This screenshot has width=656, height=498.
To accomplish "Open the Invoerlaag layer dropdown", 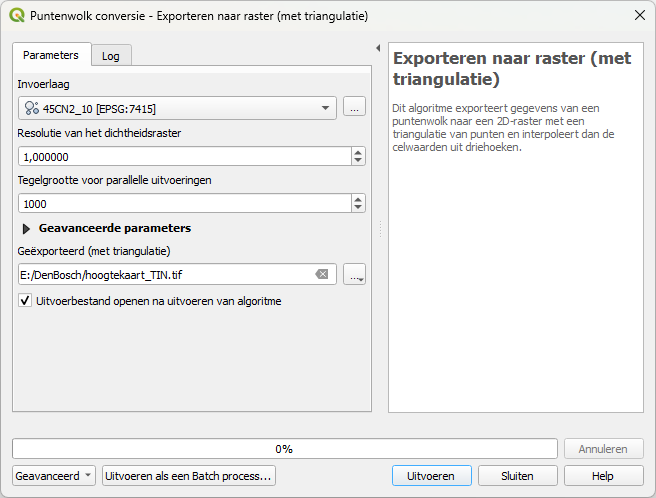I will (326, 108).
